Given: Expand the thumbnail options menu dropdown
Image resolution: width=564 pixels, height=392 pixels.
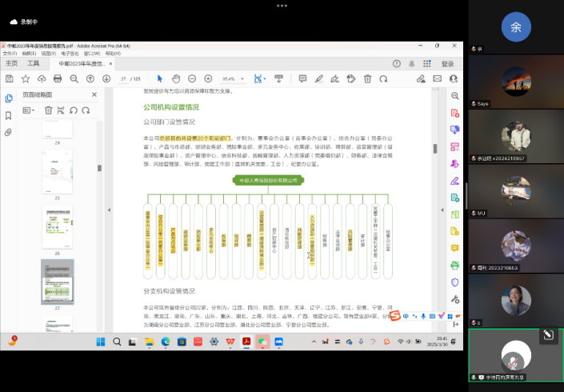Looking at the screenshot, I should tap(30, 110).
